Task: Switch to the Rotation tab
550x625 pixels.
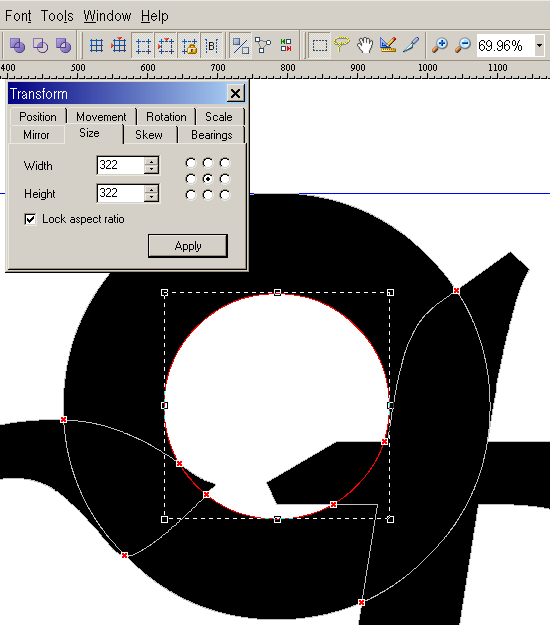Action: point(166,117)
